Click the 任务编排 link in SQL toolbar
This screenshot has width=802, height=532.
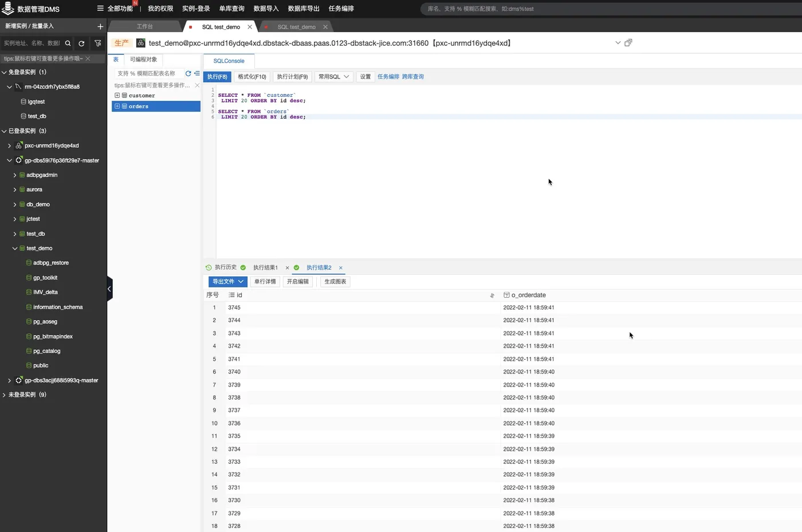pyautogui.click(x=388, y=77)
